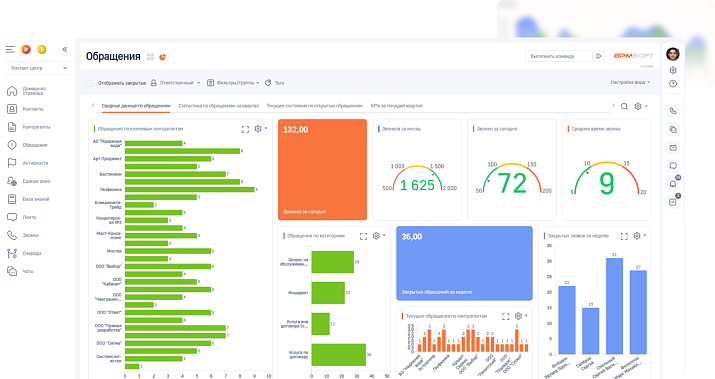Open notifications bell icon

[x=673, y=184]
